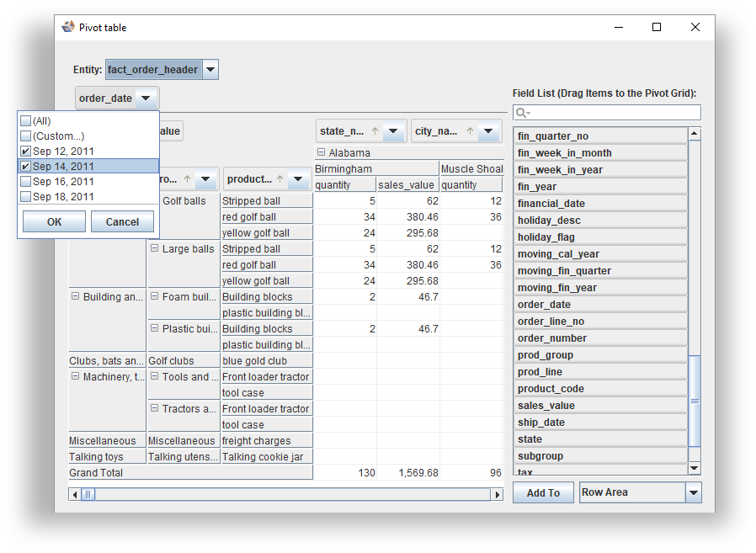Uncheck the Sep 12, 2011 checkbox
The image size is (756, 553).
click(x=26, y=152)
